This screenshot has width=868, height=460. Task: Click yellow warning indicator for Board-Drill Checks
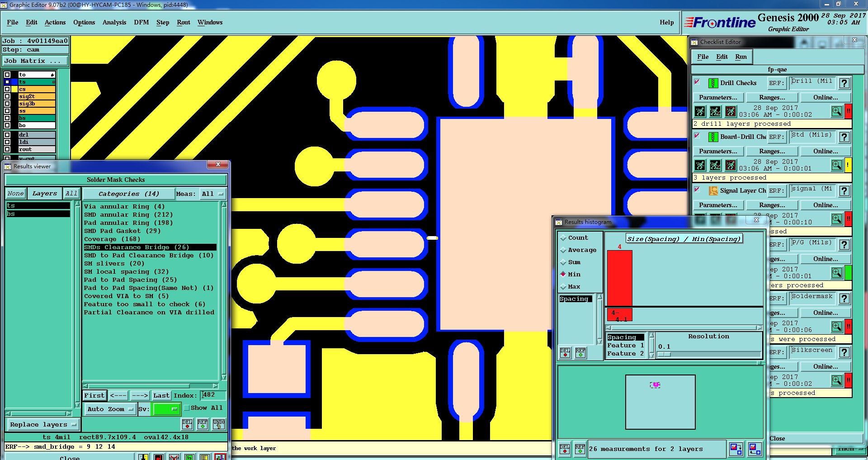click(x=849, y=165)
